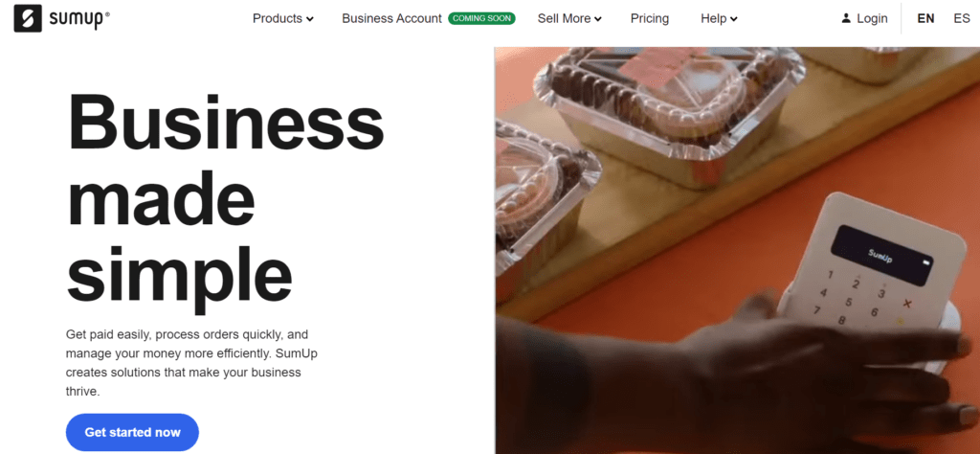Screen dimensions: 980x454
Task: Click the Business made simple headline
Action: (x=225, y=201)
